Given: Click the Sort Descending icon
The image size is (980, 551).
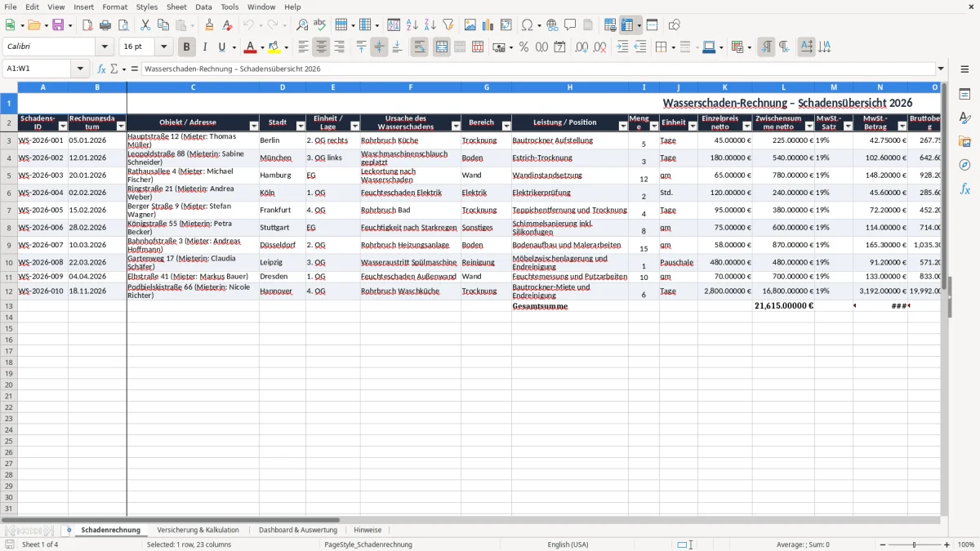Looking at the screenshot, I should [x=430, y=25].
